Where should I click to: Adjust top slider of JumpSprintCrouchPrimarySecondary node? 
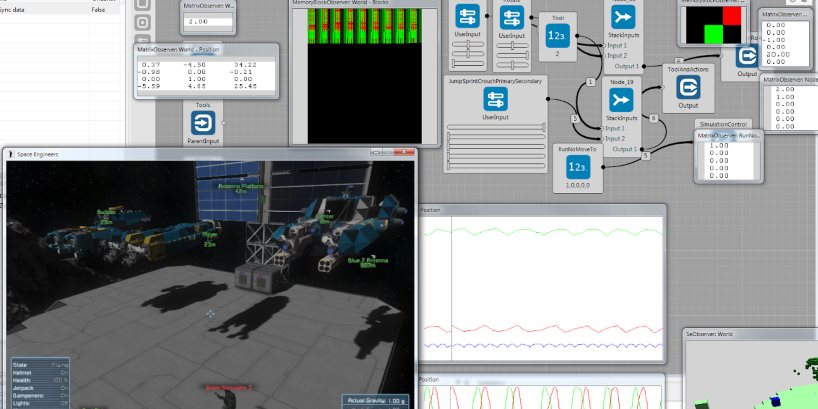(496, 127)
